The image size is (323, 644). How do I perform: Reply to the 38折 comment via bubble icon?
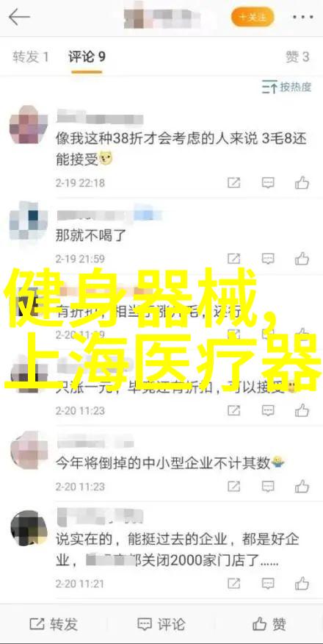(x=268, y=183)
